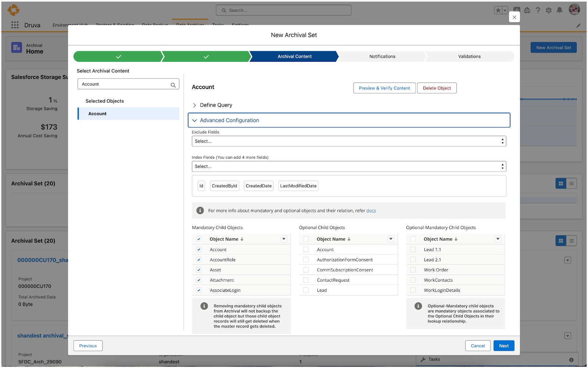Open the App Launcher grid icon
This screenshot has width=588, height=368.
[x=15, y=25]
